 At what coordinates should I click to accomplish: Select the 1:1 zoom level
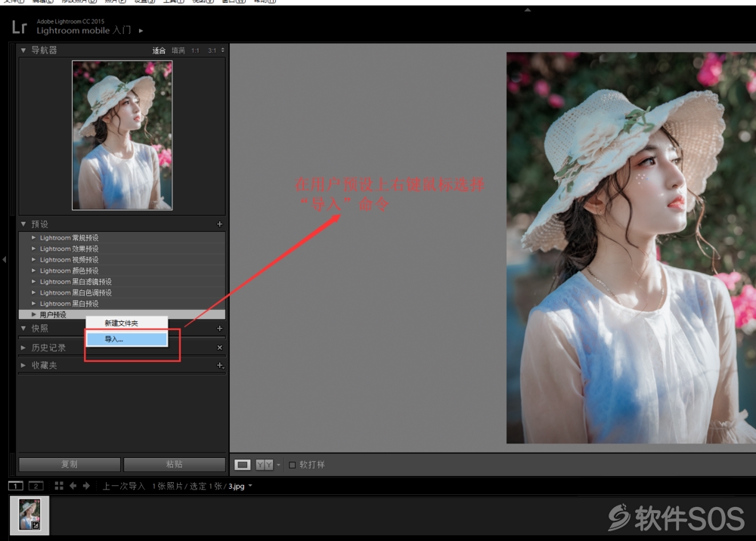point(195,50)
